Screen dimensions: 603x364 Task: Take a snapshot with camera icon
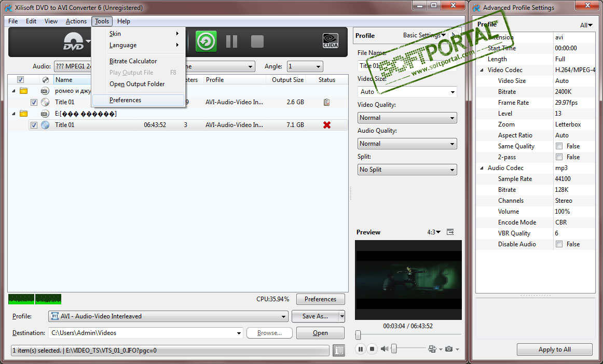449,349
